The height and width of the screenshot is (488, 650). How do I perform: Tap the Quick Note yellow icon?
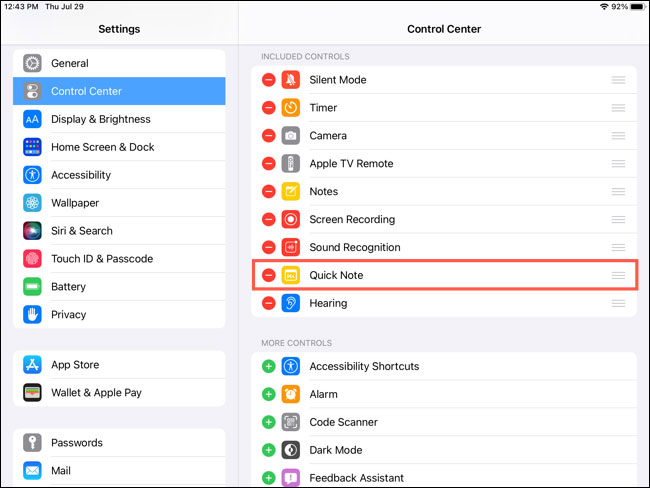point(291,275)
